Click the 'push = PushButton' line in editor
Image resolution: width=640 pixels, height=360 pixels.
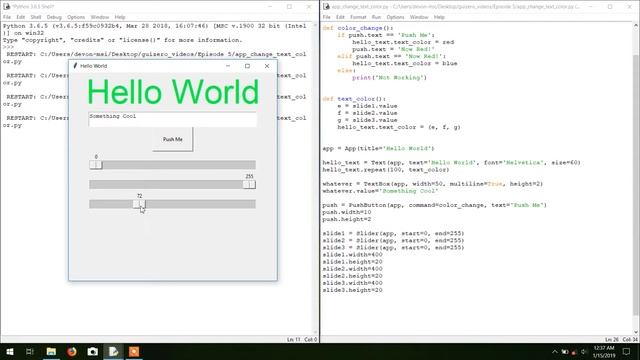(434, 205)
